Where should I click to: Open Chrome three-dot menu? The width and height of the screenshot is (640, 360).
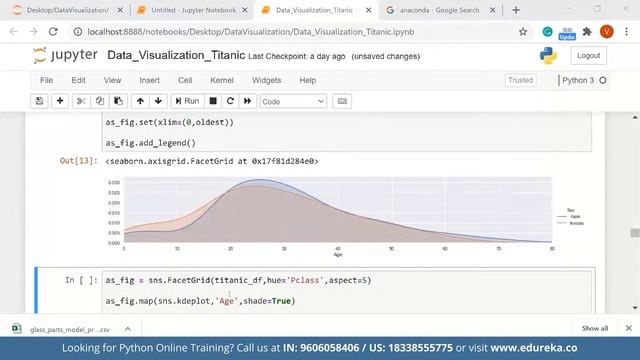click(x=627, y=31)
